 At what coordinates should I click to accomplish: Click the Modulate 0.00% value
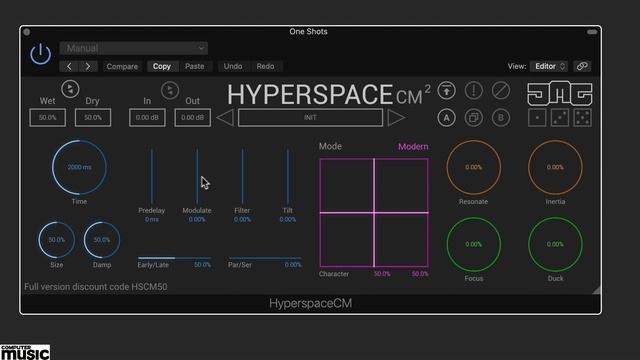[x=197, y=220]
